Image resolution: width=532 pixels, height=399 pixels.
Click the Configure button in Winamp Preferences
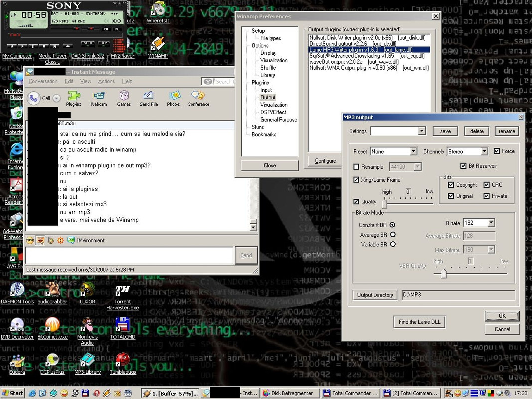pyautogui.click(x=325, y=161)
